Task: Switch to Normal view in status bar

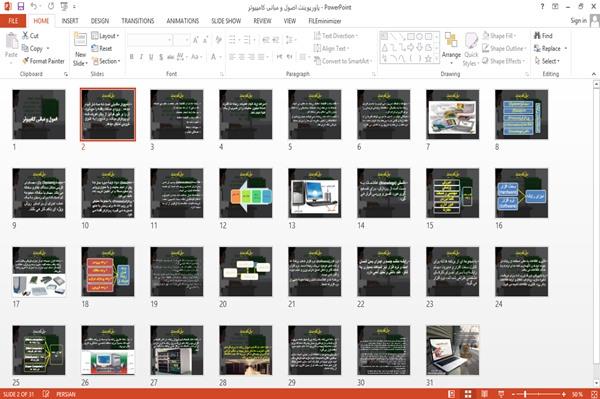Action: (452, 394)
